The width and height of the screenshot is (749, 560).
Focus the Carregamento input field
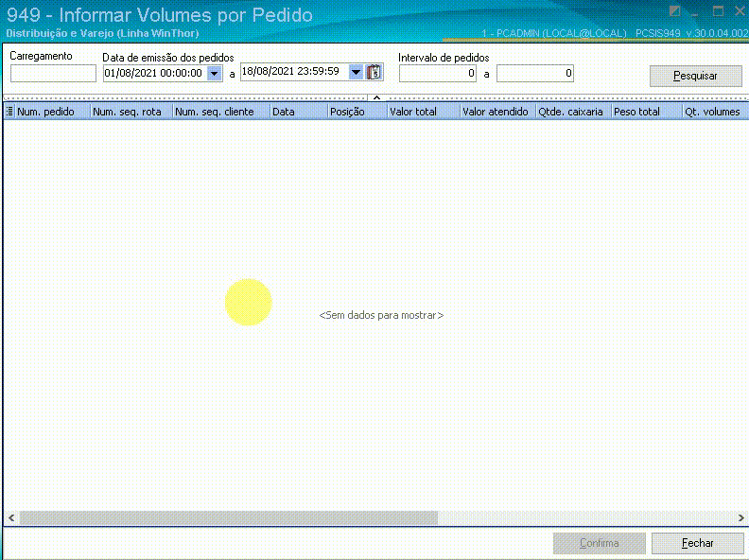point(53,73)
